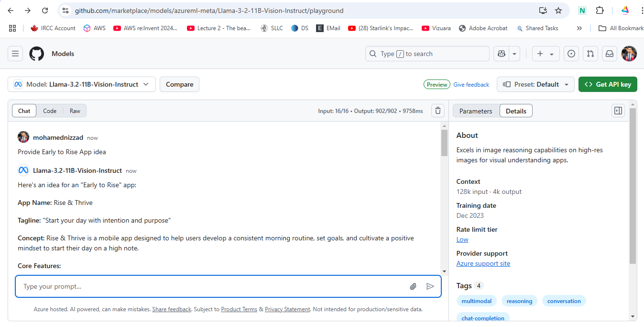Open the SLLC bookmark
This screenshot has width=644, height=327.
point(272,28)
